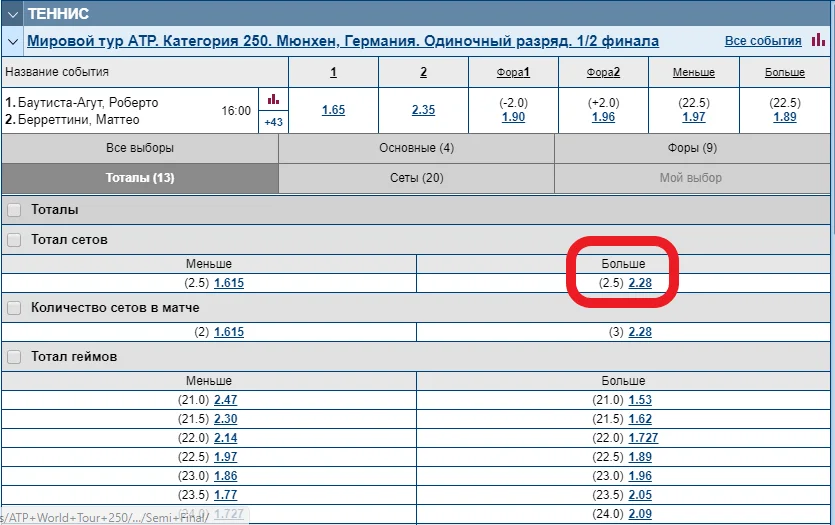Select the Тоталы (13) tab

pyautogui.click(x=140, y=178)
